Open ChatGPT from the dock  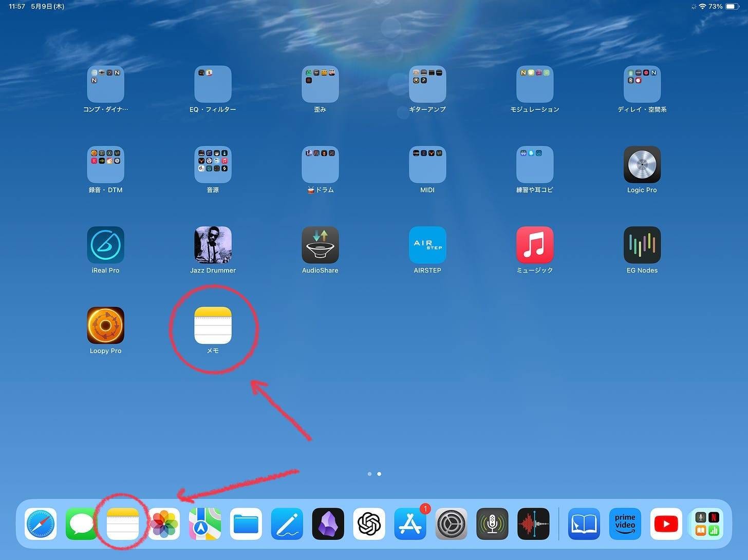tap(369, 524)
